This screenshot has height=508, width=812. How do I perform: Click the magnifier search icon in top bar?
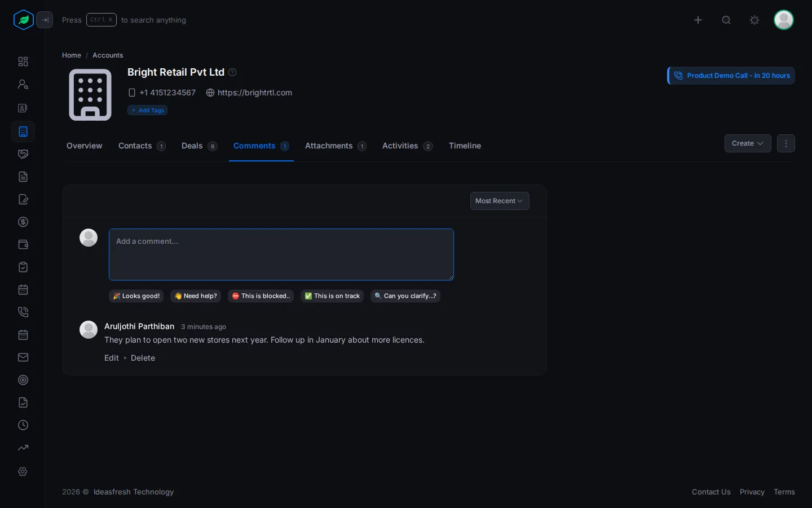click(726, 20)
